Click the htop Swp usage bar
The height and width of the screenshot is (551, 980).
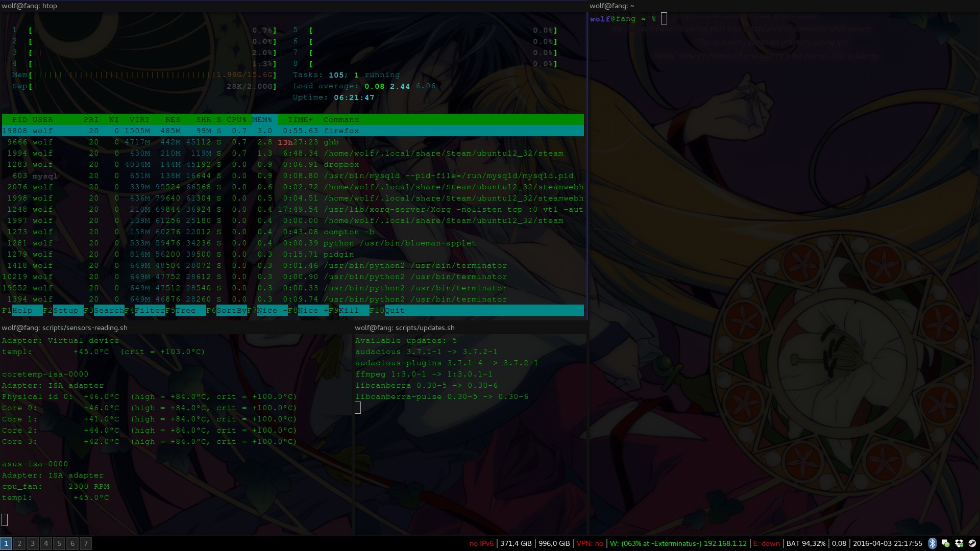[x=144, y=86]
